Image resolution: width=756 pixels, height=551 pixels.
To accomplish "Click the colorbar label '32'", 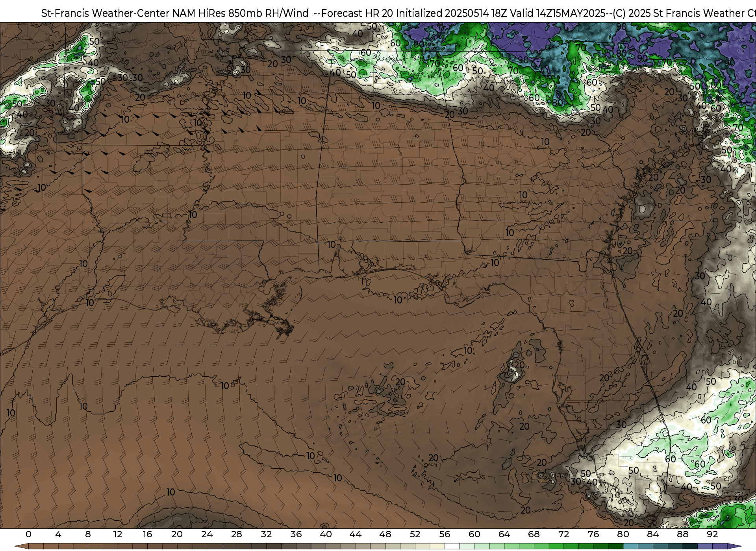I will 266,534.
